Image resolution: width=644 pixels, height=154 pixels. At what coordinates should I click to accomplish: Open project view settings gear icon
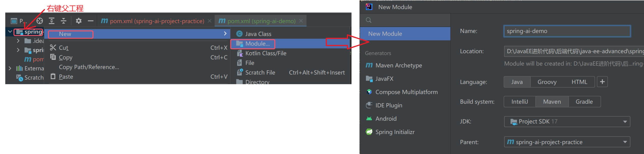tap(79, 21)
